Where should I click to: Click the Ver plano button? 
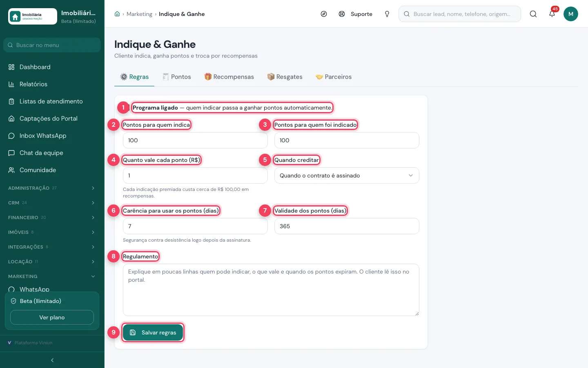click(52, 317)
